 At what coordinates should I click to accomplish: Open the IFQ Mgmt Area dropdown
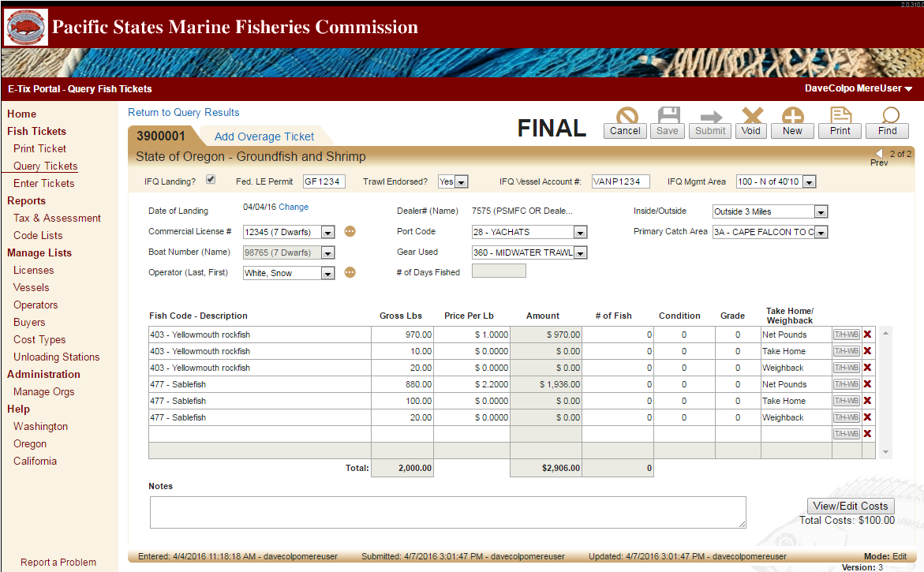click(809, 182)
